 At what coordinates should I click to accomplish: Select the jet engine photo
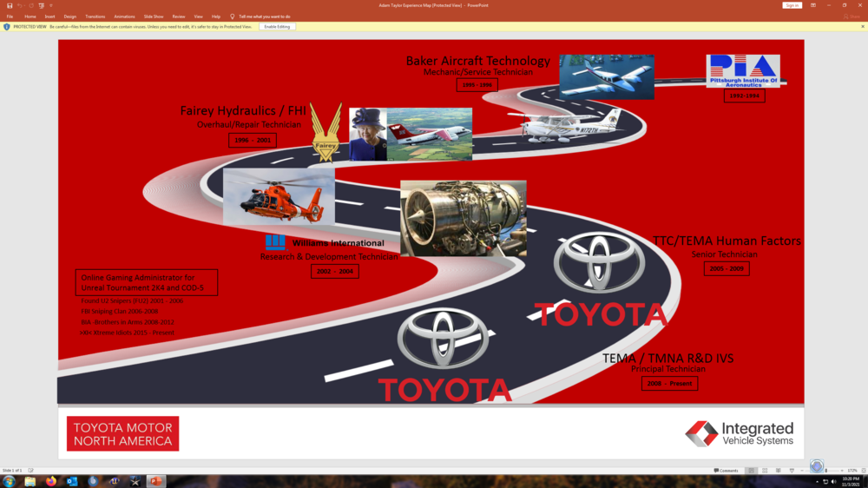pyautogui.click(x=464, y=218)
